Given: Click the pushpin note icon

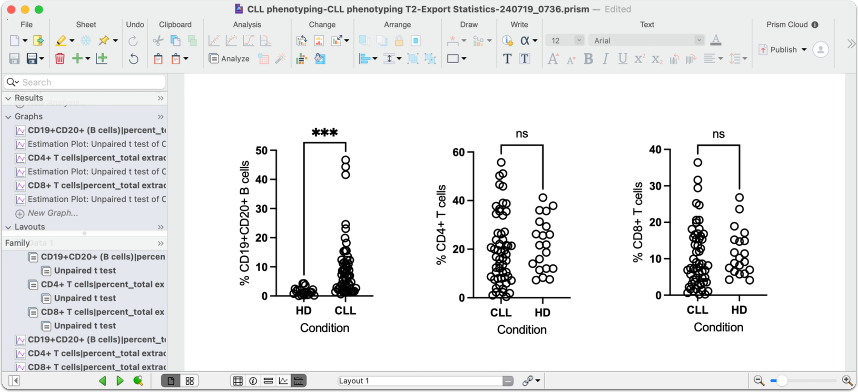Looking at the screenshot, I should coord(103,41).
